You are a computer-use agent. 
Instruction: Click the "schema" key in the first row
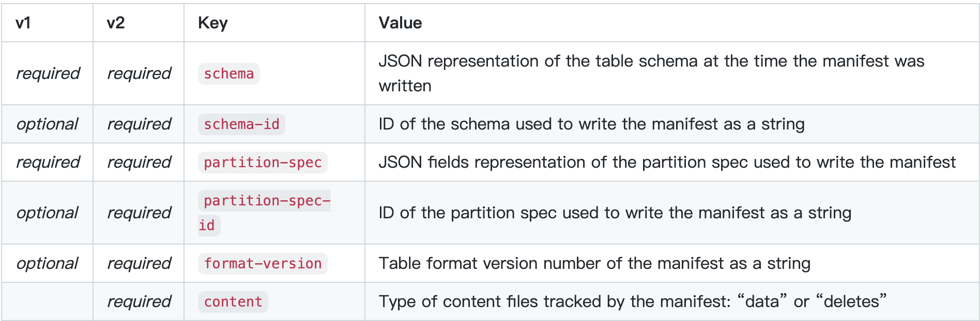[x=228, y=74]
